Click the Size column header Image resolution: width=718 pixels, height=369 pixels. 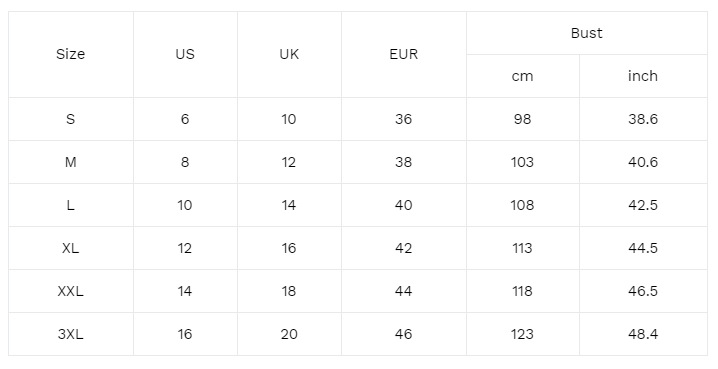pyautogui.click(x=71, y=54)
